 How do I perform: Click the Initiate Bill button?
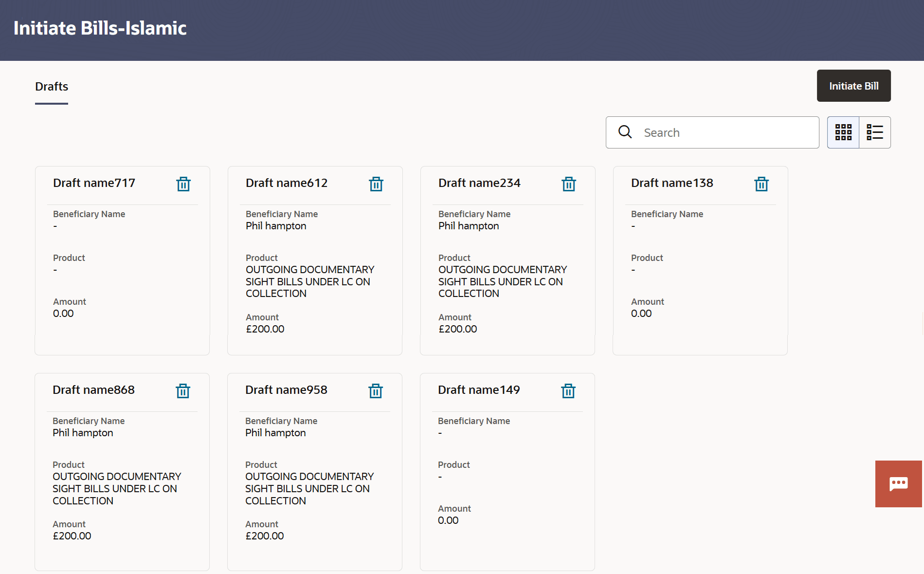pos(854,86)
